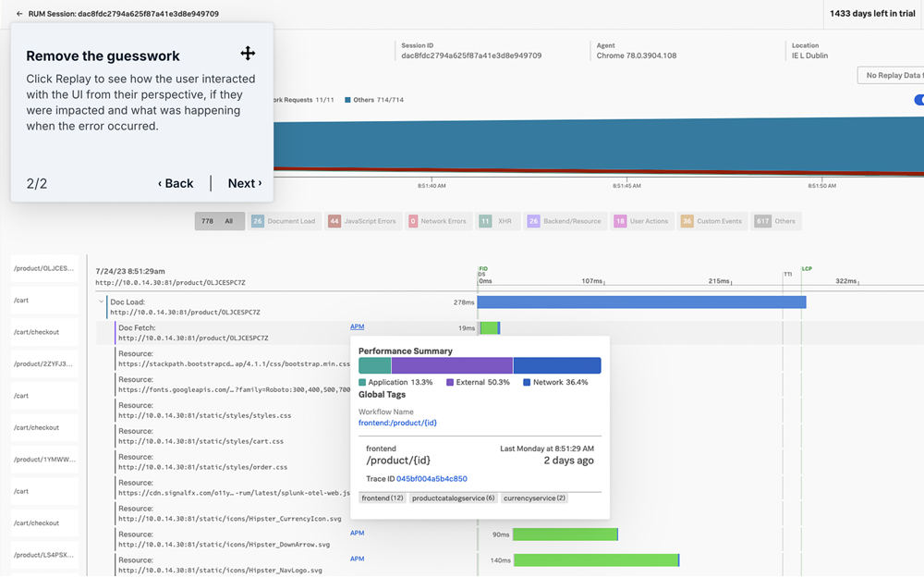924x578 pixels.
Task: Open APM link on Doc Fetch row
Action: [x=357, y=326]
